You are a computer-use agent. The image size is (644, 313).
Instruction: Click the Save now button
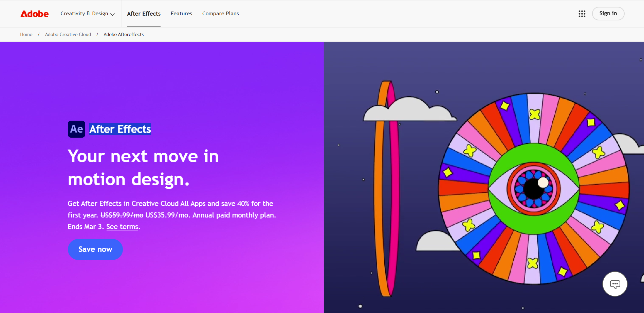(95, 249)
